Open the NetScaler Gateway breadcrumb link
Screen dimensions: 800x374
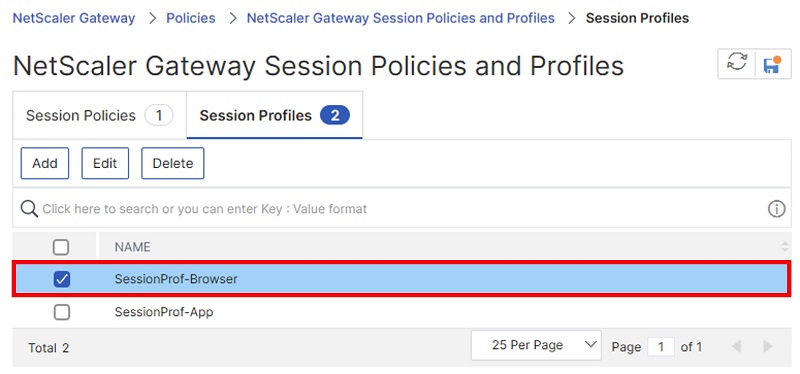click(74, 18)
